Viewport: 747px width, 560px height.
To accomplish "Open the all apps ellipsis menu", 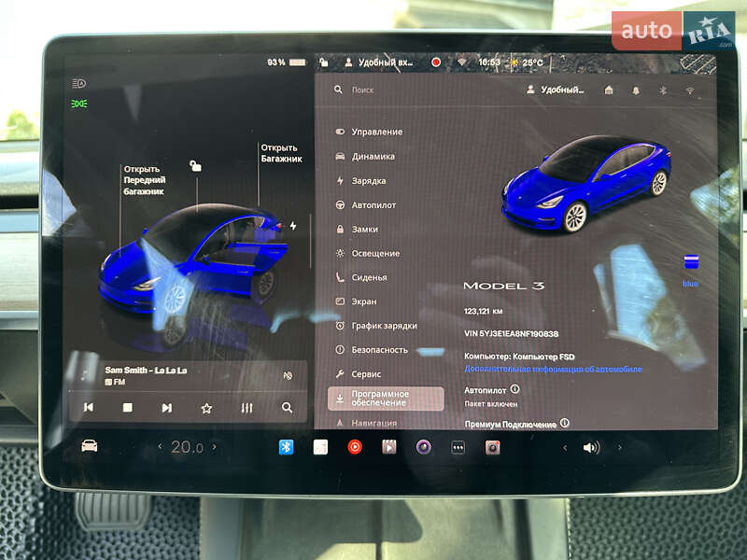I will tap(458, 448).
